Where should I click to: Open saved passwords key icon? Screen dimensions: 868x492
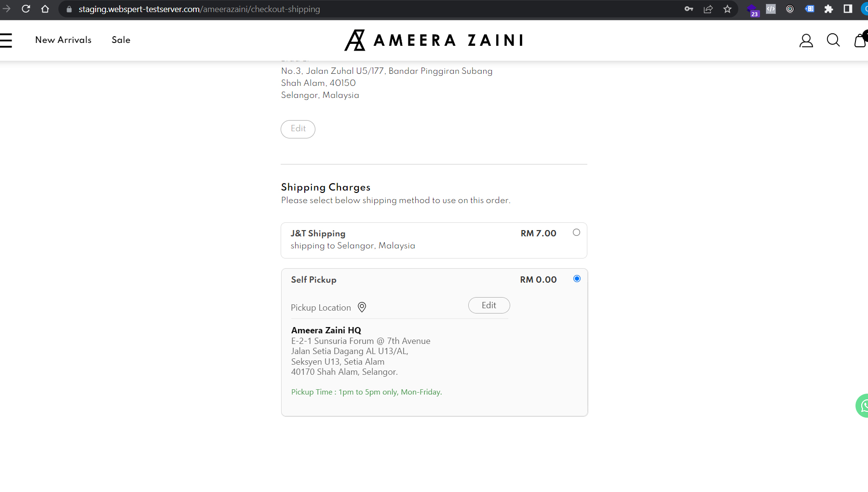click(689, 9)
